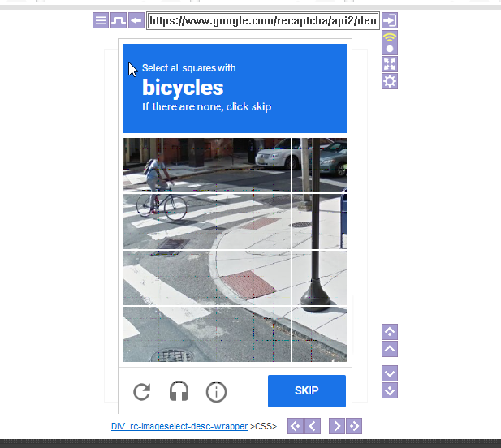
Task: Click the single up chevron button
Action: coord(390,349)
